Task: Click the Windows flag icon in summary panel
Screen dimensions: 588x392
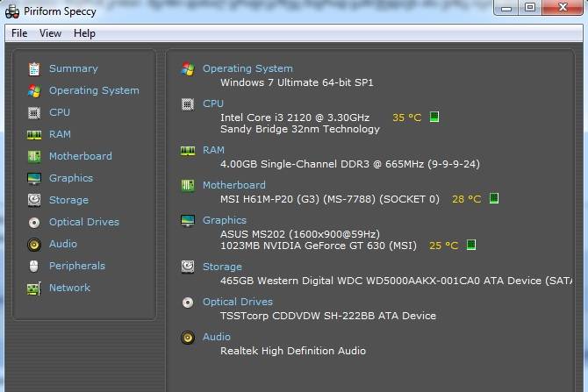Action: (188, 69)
